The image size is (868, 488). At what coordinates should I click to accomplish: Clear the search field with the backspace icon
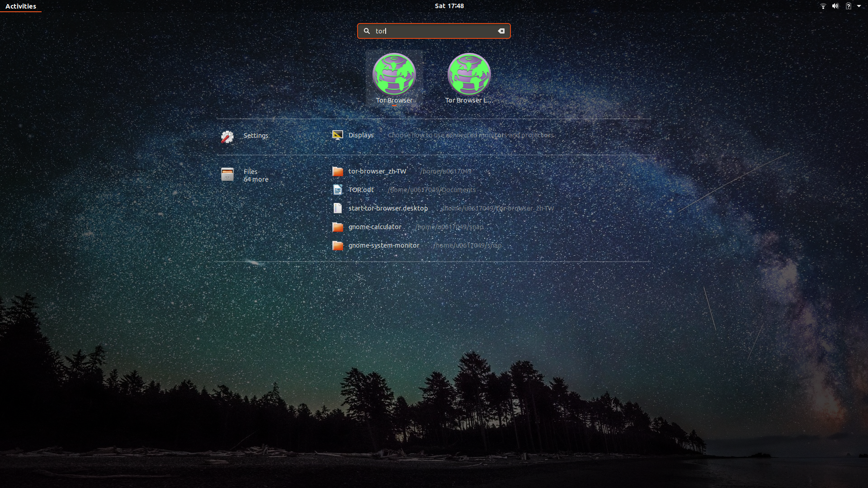coord(501,31)
